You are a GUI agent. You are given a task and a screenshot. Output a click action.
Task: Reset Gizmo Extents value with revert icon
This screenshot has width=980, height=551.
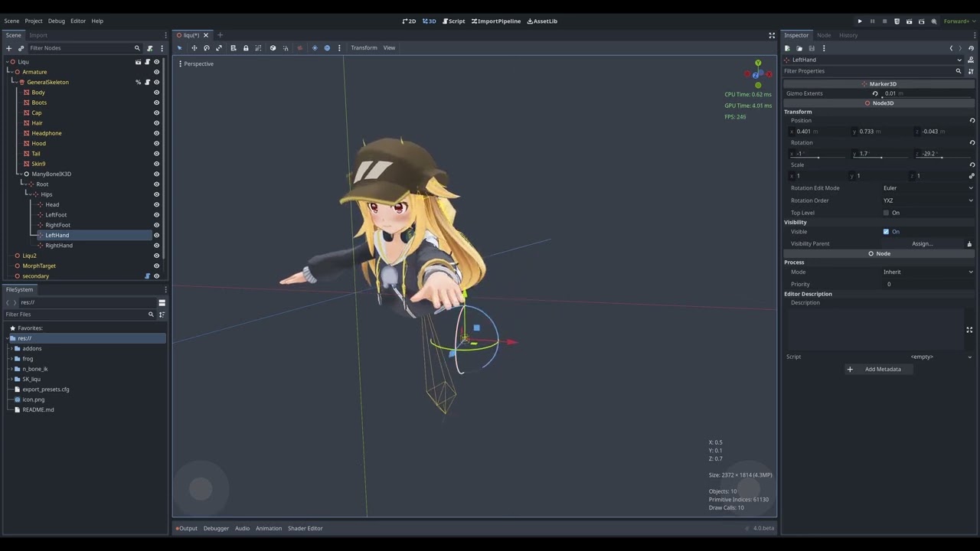(875, 93)
